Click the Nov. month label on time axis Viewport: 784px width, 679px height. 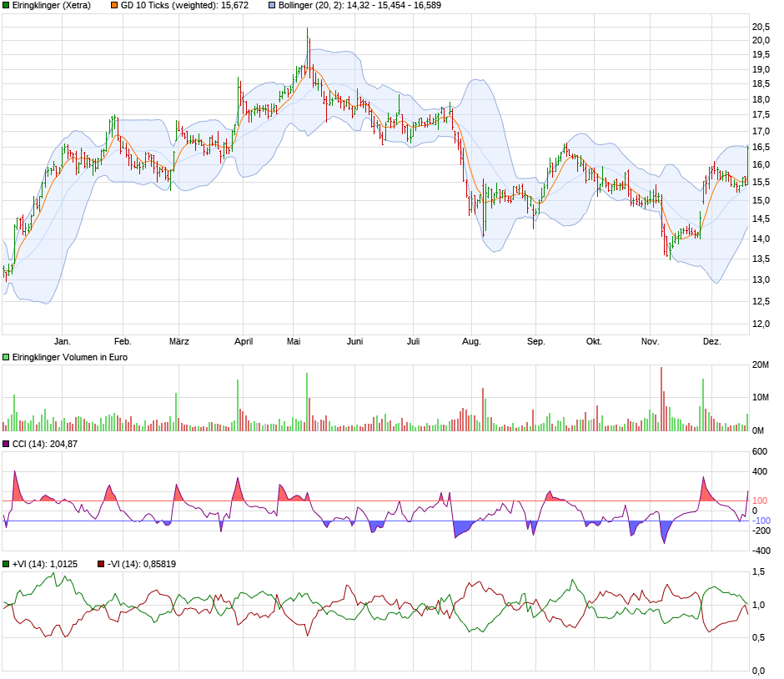650,341
